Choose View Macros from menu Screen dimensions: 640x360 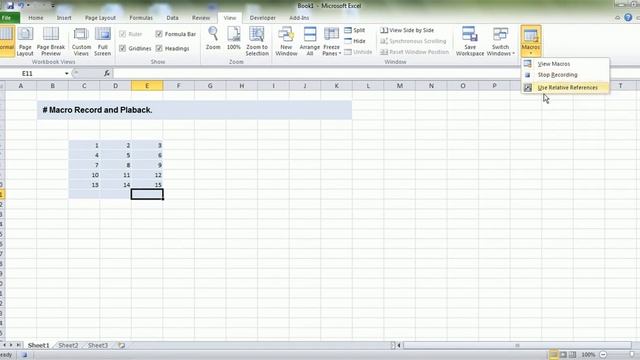pos(565,64)
